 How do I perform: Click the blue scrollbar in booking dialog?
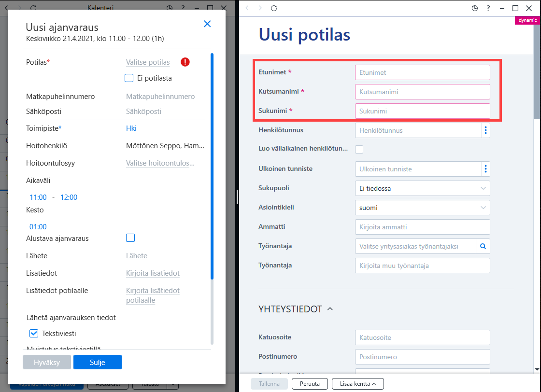212,166
